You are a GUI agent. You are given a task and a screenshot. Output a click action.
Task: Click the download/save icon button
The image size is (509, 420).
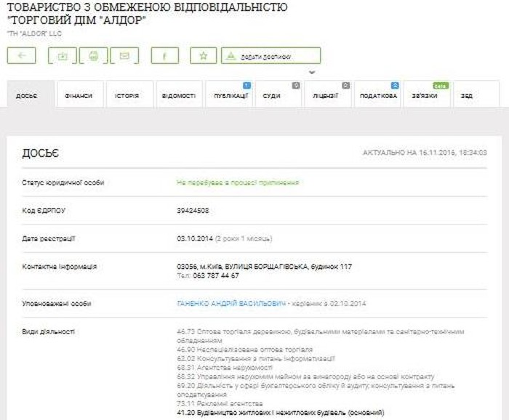(x=63, y=55)
